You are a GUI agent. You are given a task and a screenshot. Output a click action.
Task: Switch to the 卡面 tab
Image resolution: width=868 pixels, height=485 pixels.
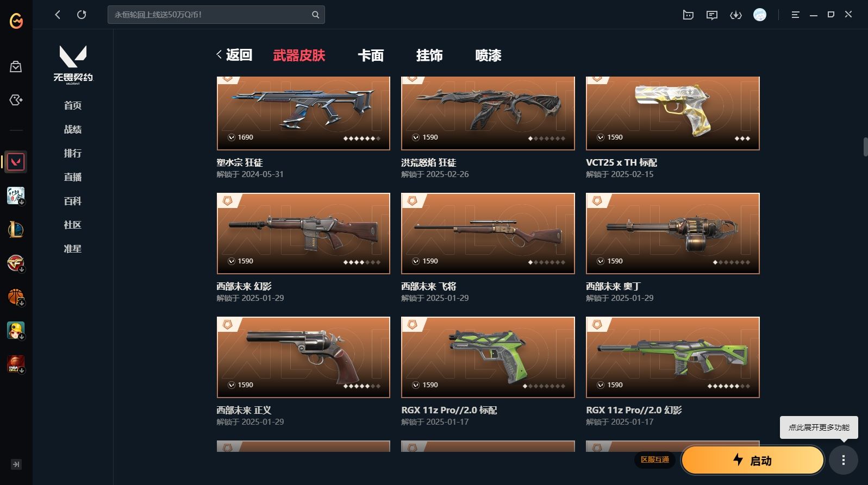coord(371,55)
